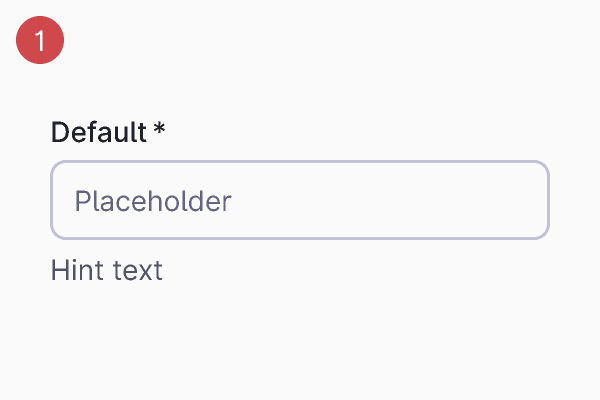
Task: Select the helper Hint text line
Action: (106, 270)
